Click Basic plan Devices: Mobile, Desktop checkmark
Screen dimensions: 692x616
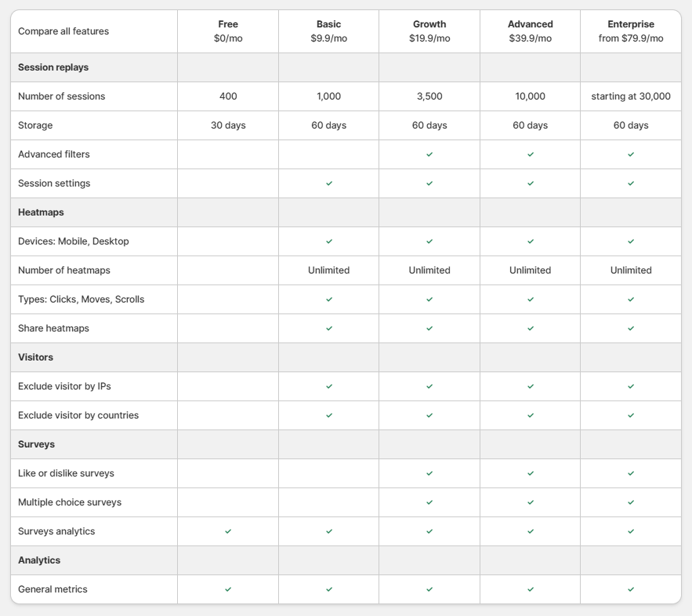click(x=329, y=241)
